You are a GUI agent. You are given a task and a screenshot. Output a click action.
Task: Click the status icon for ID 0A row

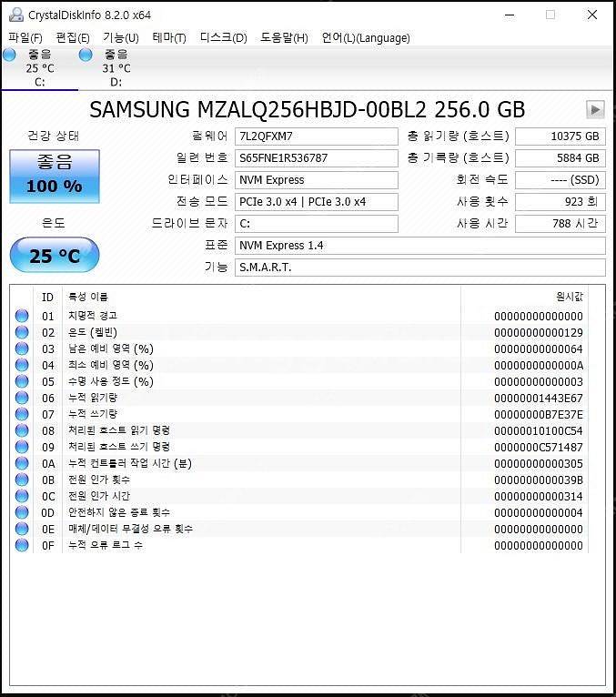pyautogui.click(x=22, y=463)
